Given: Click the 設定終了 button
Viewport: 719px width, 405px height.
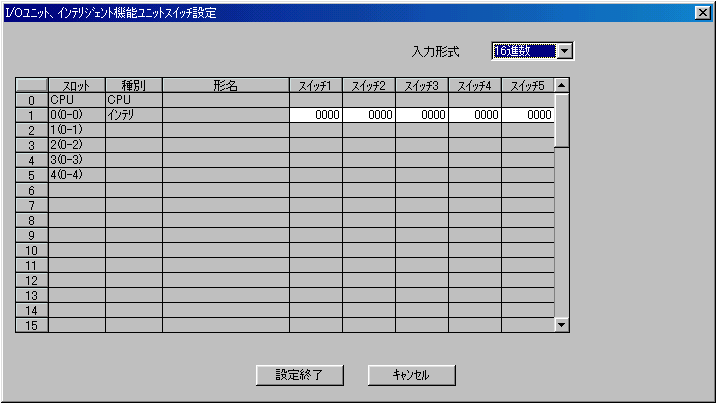Looking at the screenshot, I should click(301, 375).
